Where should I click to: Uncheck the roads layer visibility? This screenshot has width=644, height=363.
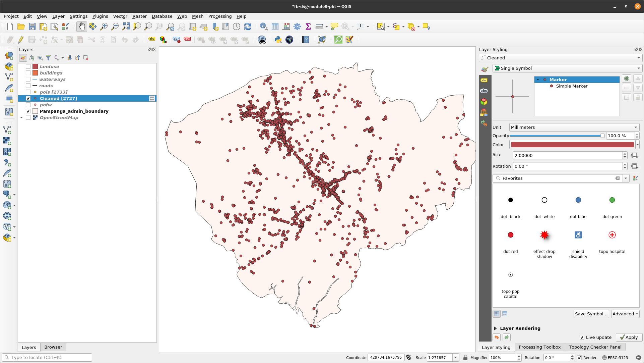[x=28, y=86]
